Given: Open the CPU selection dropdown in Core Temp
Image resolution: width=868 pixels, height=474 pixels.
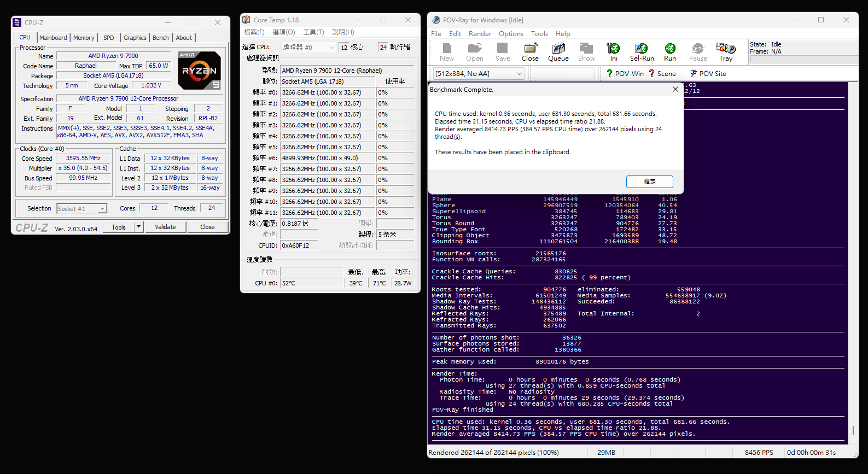Looking at the screenshot, I should click(308, 48).
